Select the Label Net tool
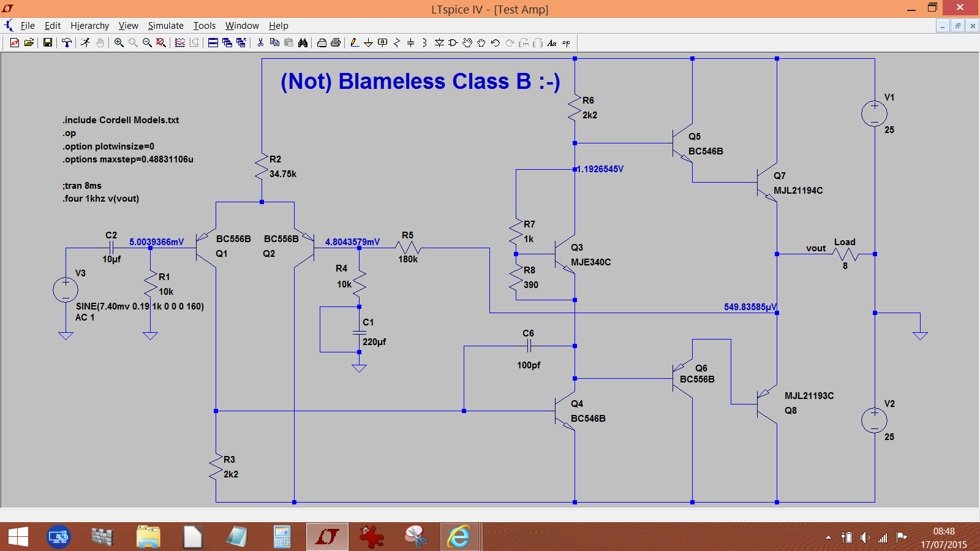The width and height of the screenshot is (980, 551). 382,42
